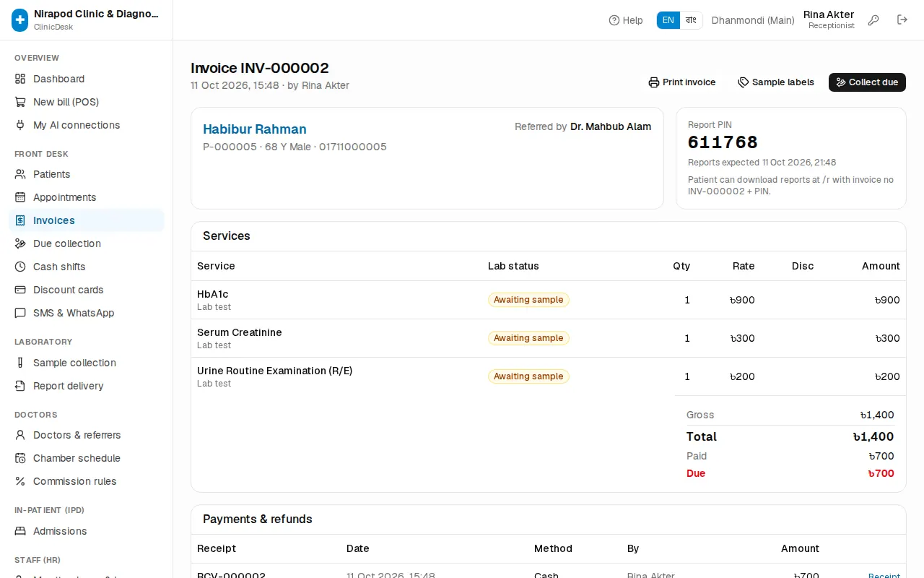Click the Patients people icon

coord(20,174)
